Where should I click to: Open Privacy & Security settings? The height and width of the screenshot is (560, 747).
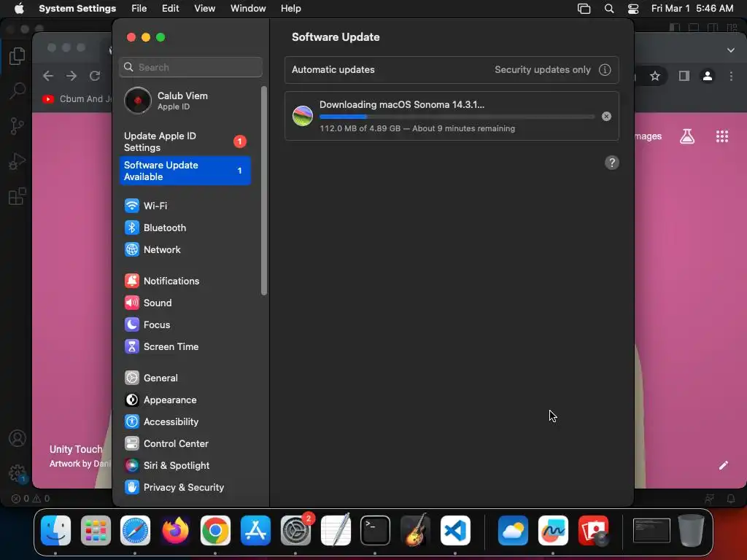click(x=185, y=488)
